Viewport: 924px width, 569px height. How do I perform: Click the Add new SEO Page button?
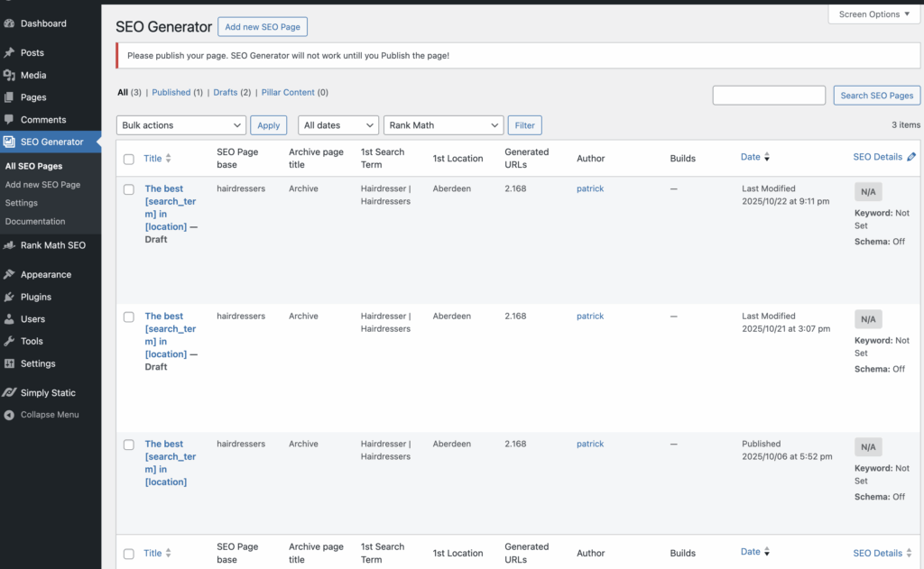(x=263, y=27)
